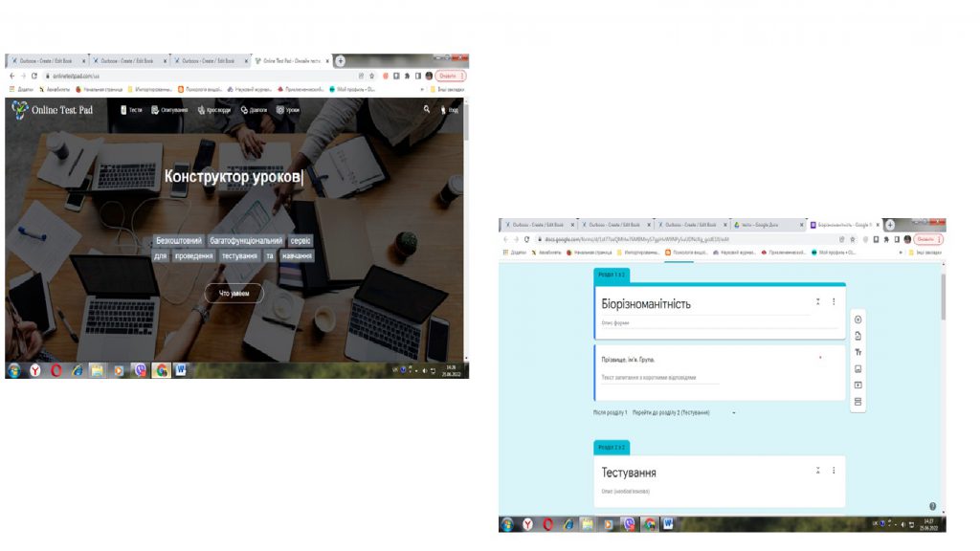Screen dimensions: 980x551
Task: Add title and description via Tt icon
Action: [x=857, y=352]
